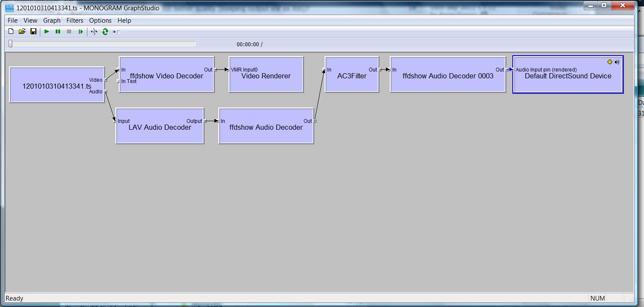644x307 pixels.
Task: Select the LAV Audio Decoder filter
Action: 160,126
